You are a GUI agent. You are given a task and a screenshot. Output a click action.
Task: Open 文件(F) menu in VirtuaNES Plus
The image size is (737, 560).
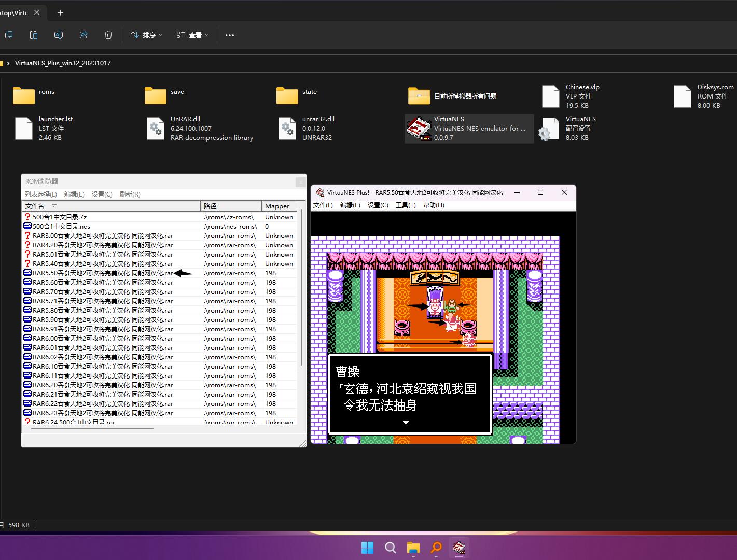[323, 205]
